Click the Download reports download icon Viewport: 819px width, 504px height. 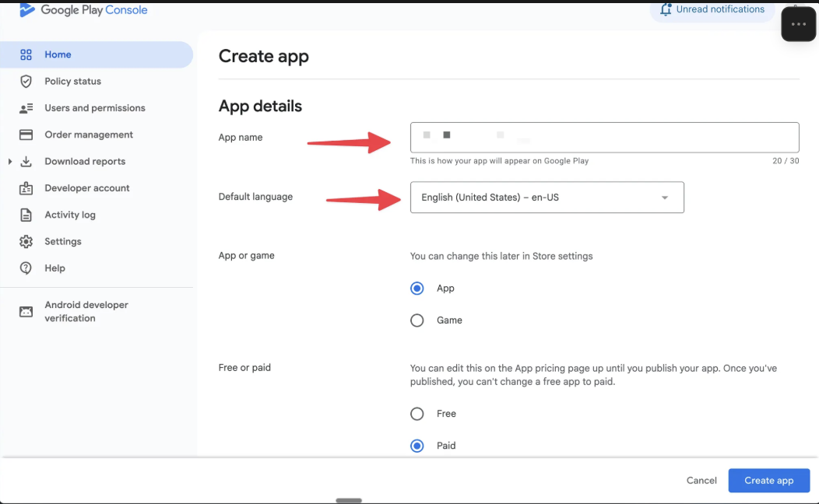(x=26, y=161)
